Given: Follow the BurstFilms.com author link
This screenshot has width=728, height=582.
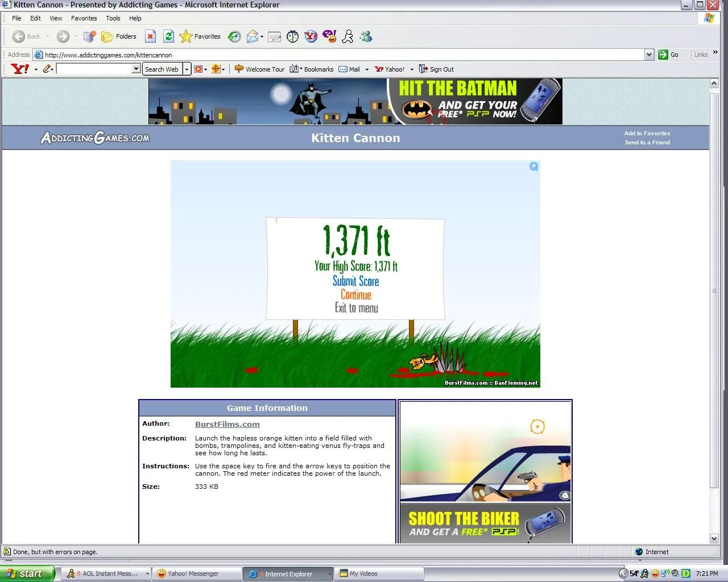Looking at the screenshot, I should coord(227,424).
